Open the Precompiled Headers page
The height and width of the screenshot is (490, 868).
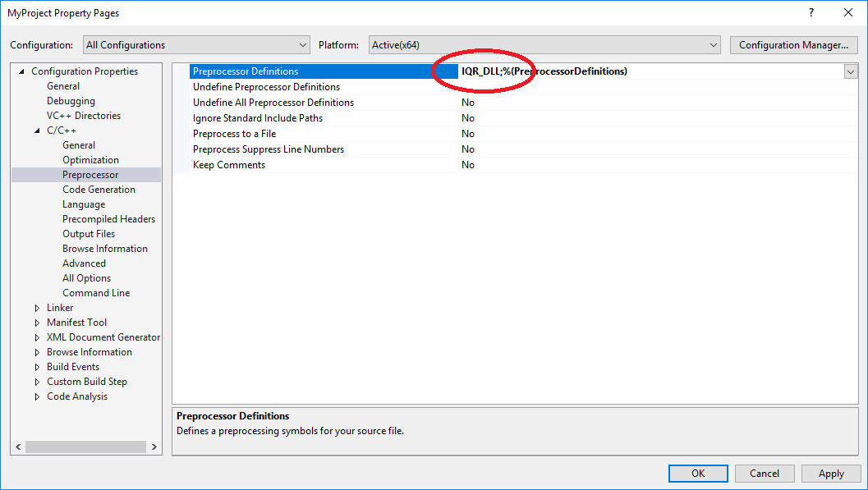(x=108, y=218)
